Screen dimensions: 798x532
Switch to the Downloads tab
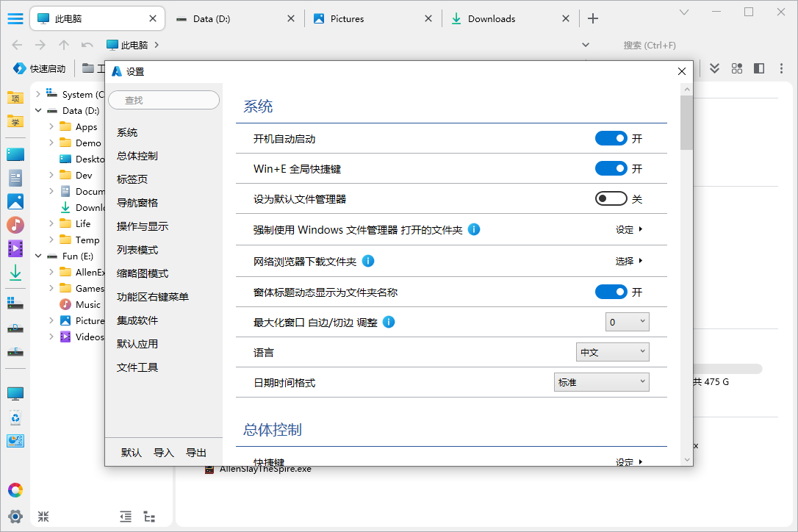(509, 19)
